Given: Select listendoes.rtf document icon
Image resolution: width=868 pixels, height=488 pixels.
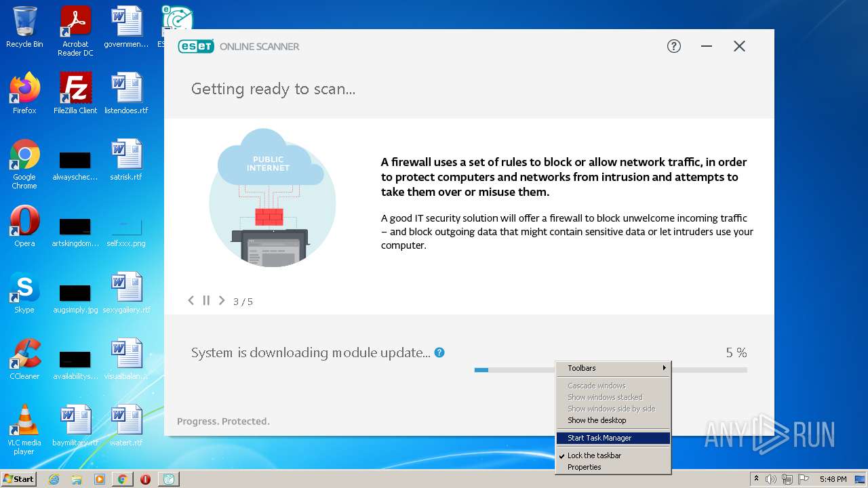Looking at the screenshot, I should 126,93.
